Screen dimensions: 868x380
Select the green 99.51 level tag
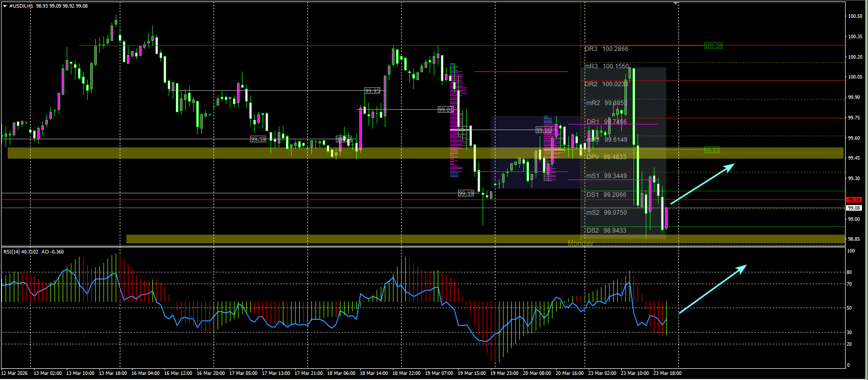[x=712, y=150]
